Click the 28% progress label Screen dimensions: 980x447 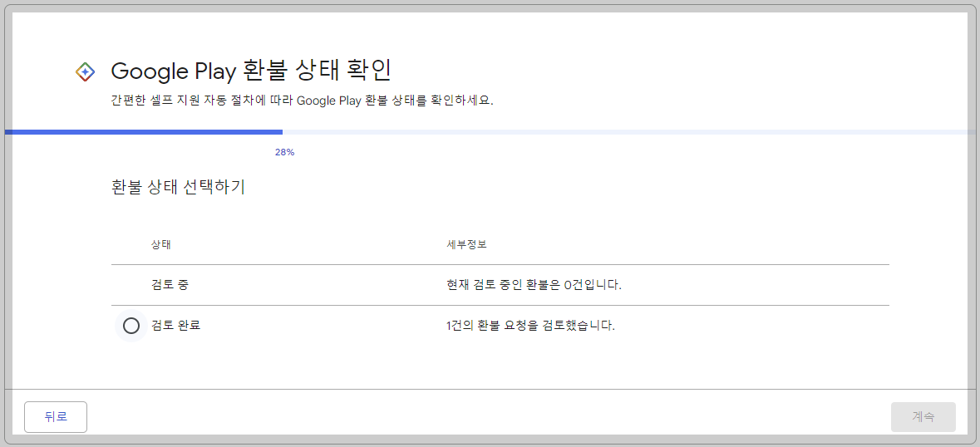(x=284, y=152)
